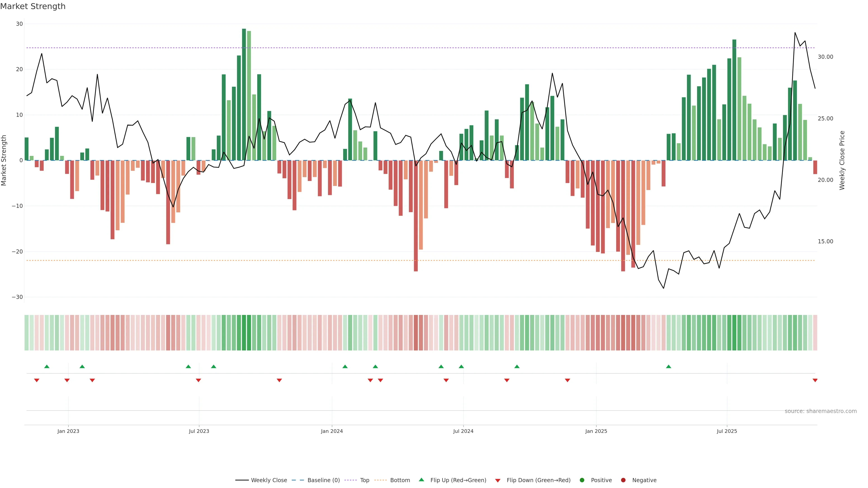This screenshot has height=488, width=868.
Task: Click the only flip-up triangle after Jan 2025
Action: (669, 366)
